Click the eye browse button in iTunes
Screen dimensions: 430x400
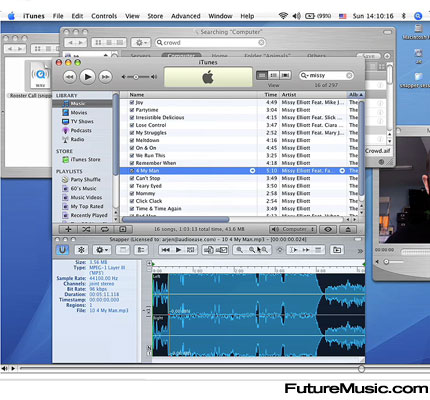click(328, 229)
